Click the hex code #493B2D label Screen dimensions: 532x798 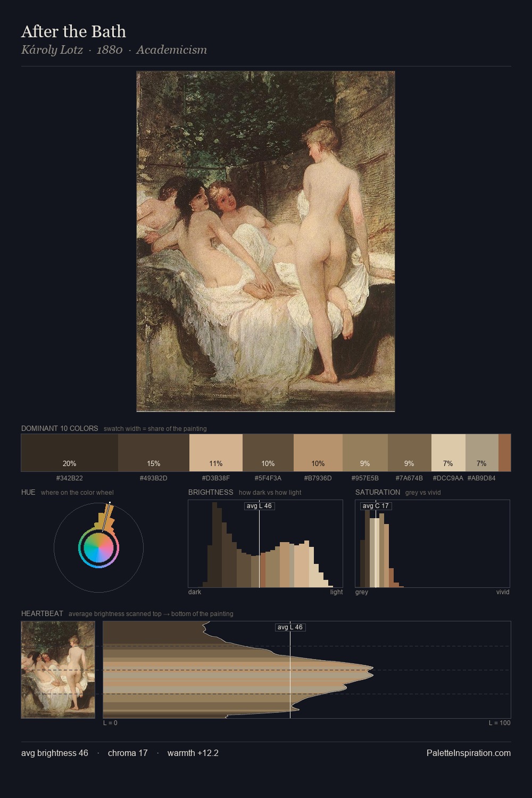[154, 478]
